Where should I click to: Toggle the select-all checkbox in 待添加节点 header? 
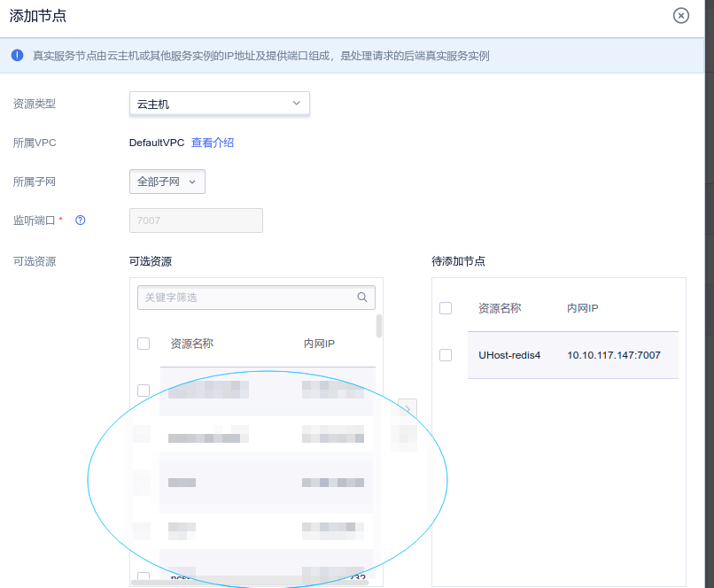pyautogui.click(x=446, y=308)
